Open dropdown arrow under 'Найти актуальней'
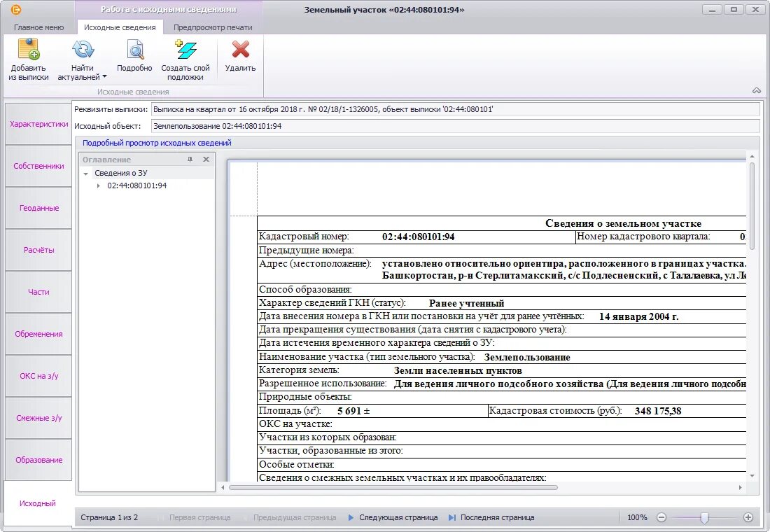The image size is (770, 532). (104, 76)
